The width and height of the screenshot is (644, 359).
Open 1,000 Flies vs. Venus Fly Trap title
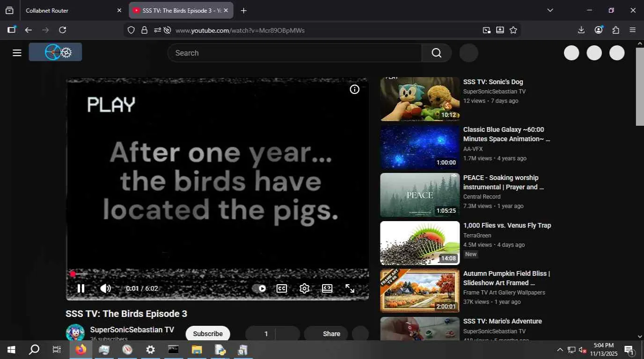pos(507,225)
